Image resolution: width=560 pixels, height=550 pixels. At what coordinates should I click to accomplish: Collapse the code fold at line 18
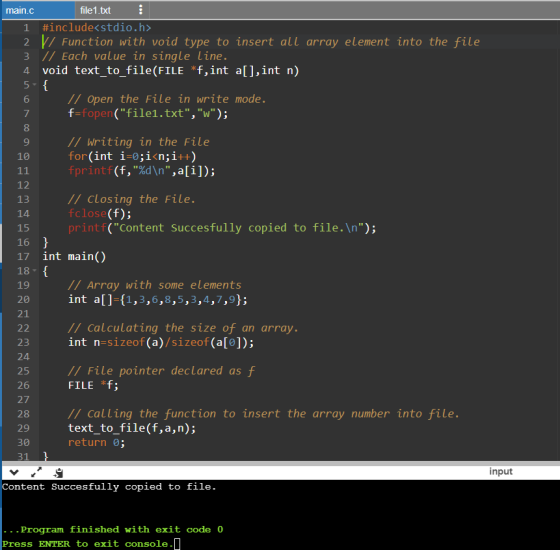click(35, 271)
